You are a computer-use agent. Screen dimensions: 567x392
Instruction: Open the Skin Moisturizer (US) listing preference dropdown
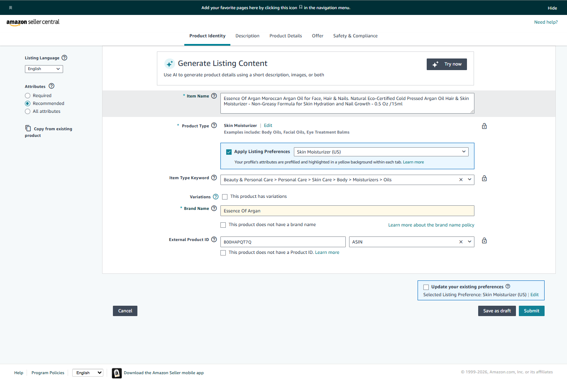[x=381, y=152]
